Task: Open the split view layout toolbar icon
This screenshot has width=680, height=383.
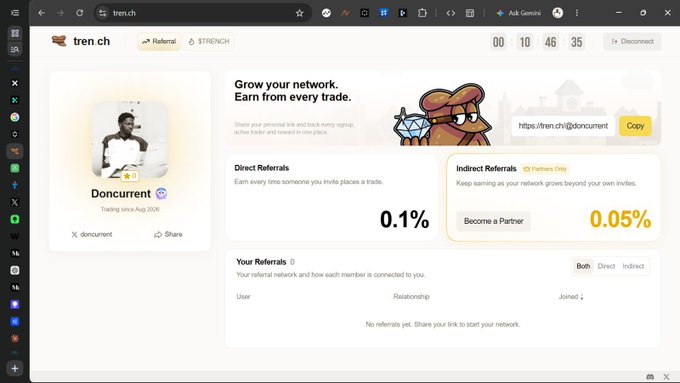Action: coord(470,13)
